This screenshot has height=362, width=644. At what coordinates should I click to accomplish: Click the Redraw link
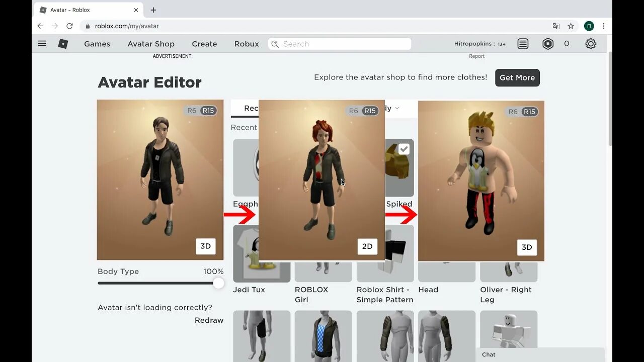pos(209,320)
